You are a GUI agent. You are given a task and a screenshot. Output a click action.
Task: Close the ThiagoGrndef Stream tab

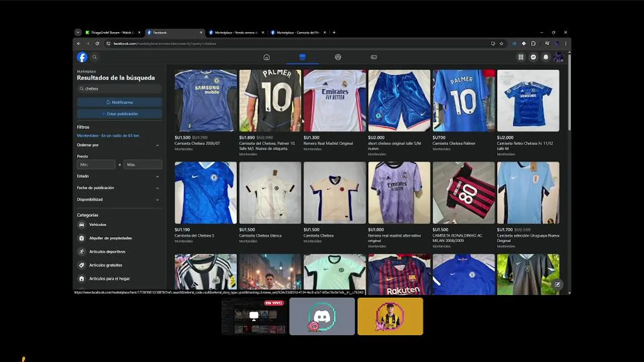pos(139,33)
